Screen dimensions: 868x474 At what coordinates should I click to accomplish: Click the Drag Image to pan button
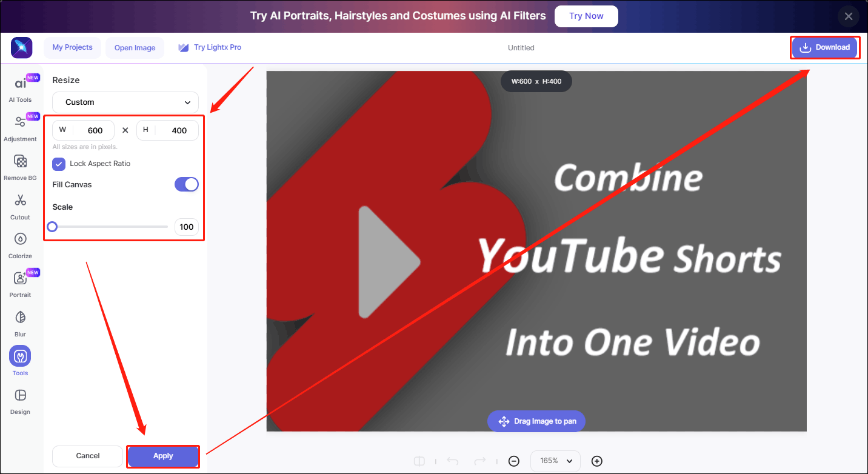536,421
